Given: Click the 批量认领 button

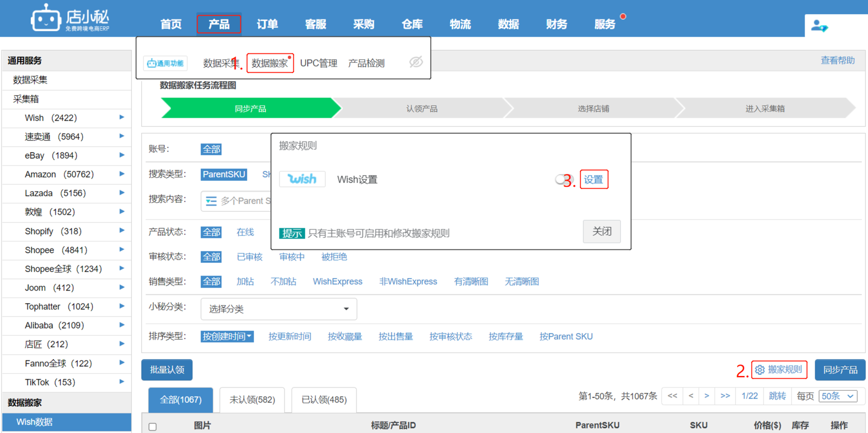Looking at the screenshot, I should click(167, 370).
